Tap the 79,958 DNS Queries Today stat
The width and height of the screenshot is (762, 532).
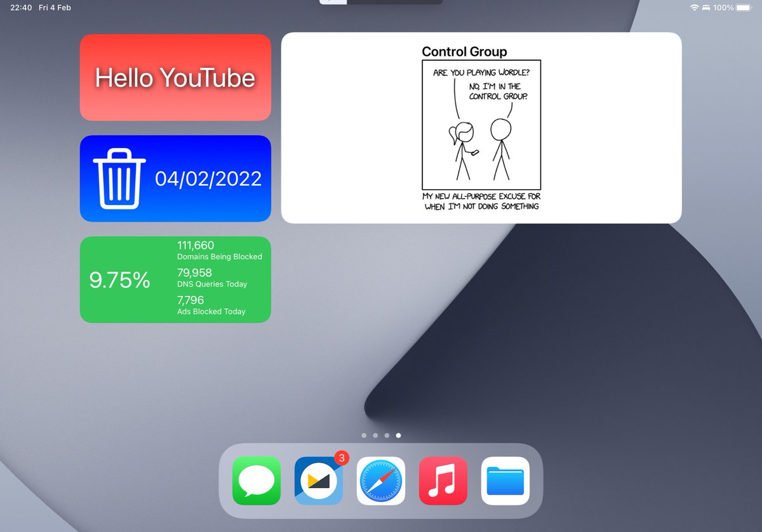click(212, 278)
